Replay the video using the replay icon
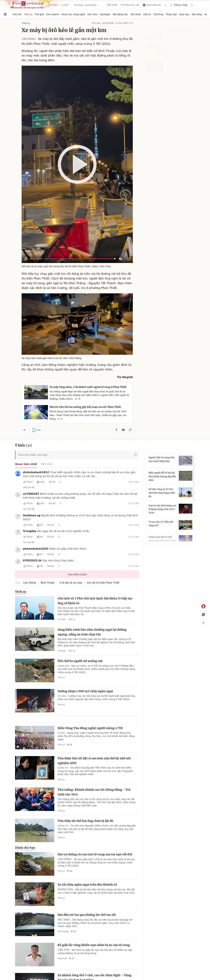210x980 pixels. point(26,259)
